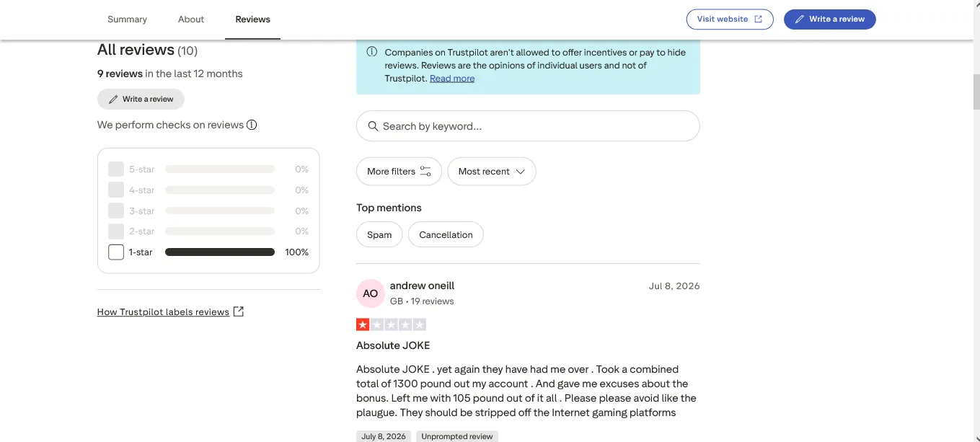Click the info icon in the incentives notice banner
Viewport: 980px width, 442px height.
[372, 52]
